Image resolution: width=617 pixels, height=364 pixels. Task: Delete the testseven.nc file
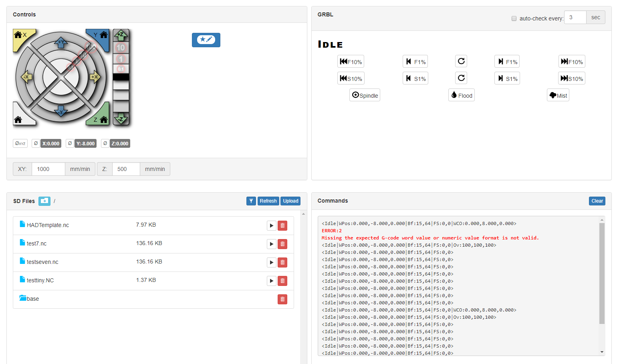[x=282, y=262]
